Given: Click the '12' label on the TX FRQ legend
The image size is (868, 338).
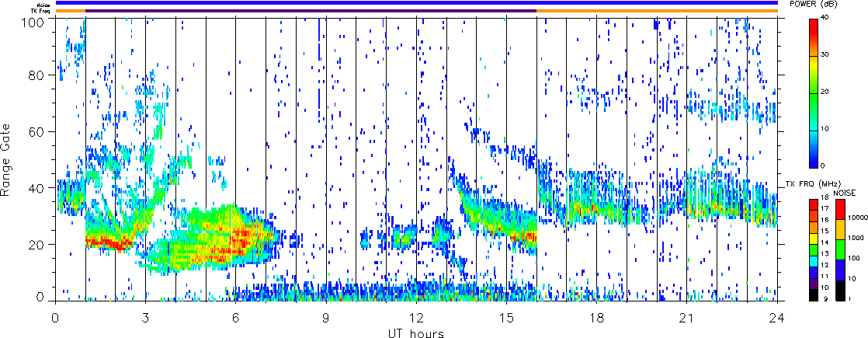Looking at the screenshot, I should (x=825, y=266).
